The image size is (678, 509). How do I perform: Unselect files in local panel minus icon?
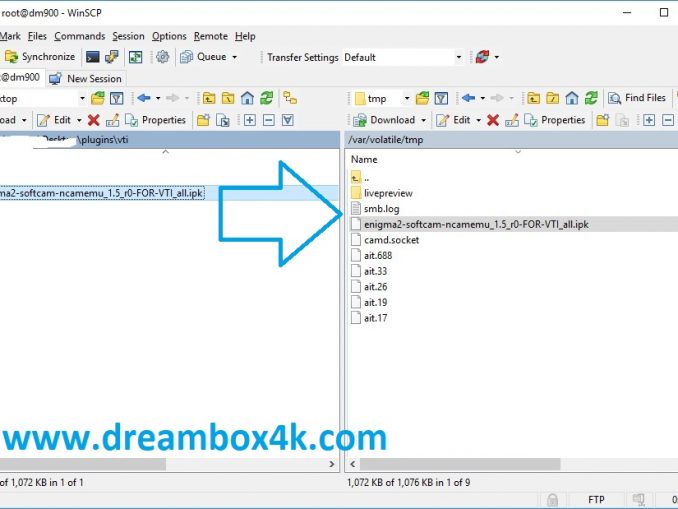(x=269, y=120)
